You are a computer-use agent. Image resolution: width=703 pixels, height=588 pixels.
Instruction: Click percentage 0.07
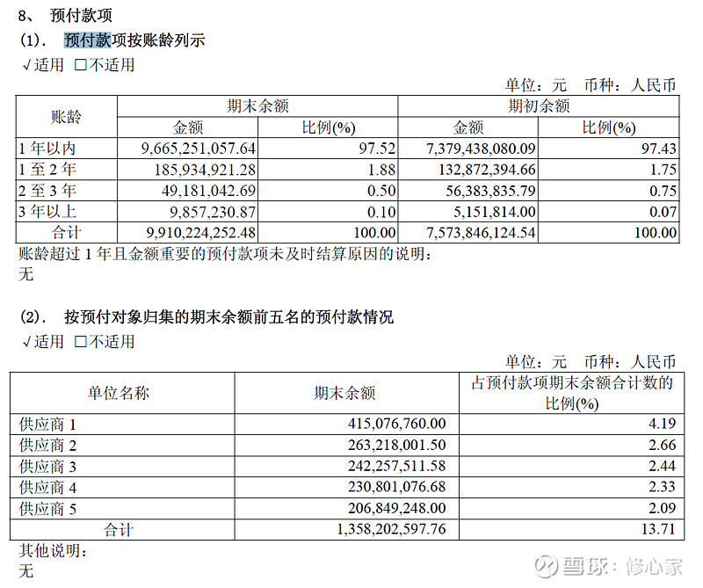pyautogui.click(x=663, y=212)
